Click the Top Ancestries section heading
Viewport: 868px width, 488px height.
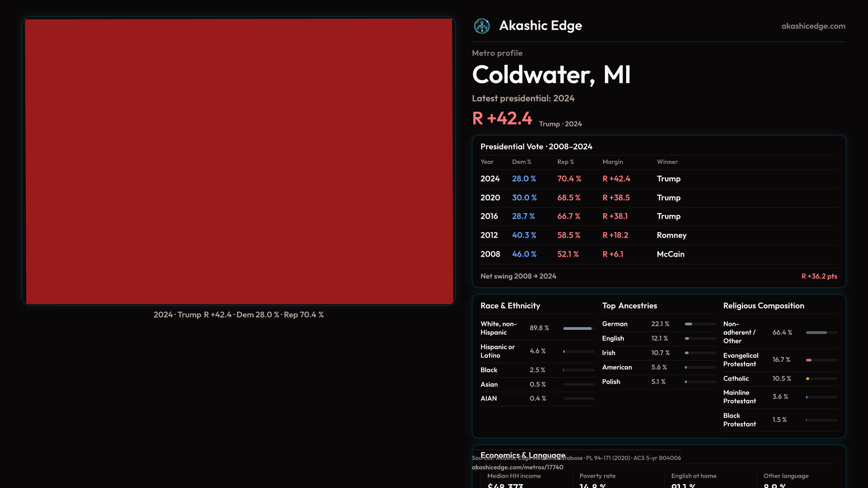629,306
